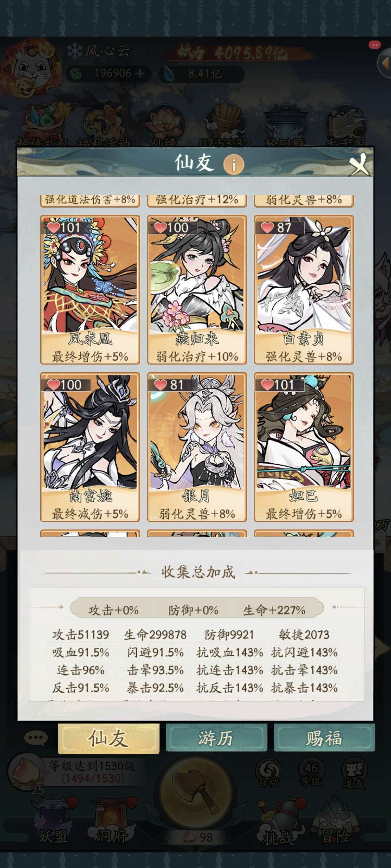This screenshot has width=391, height=868.
Task: Open the 等级 level icon
Action: coord(311,773)
